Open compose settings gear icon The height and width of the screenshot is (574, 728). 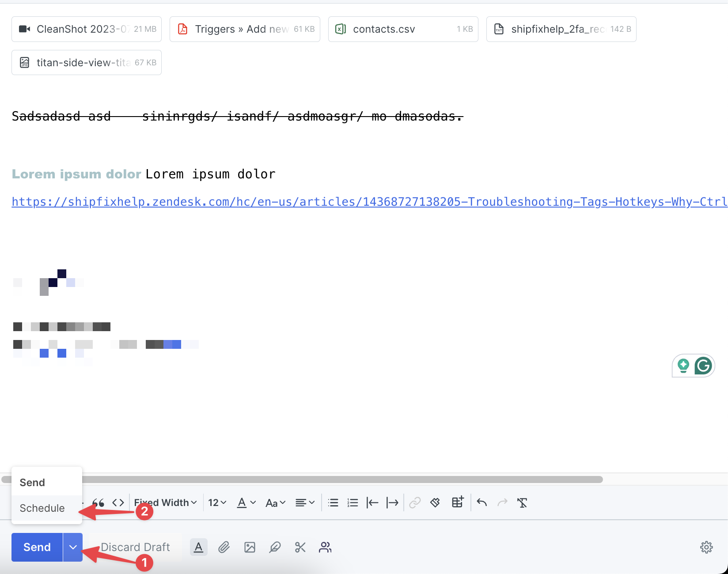coord(706,548)
